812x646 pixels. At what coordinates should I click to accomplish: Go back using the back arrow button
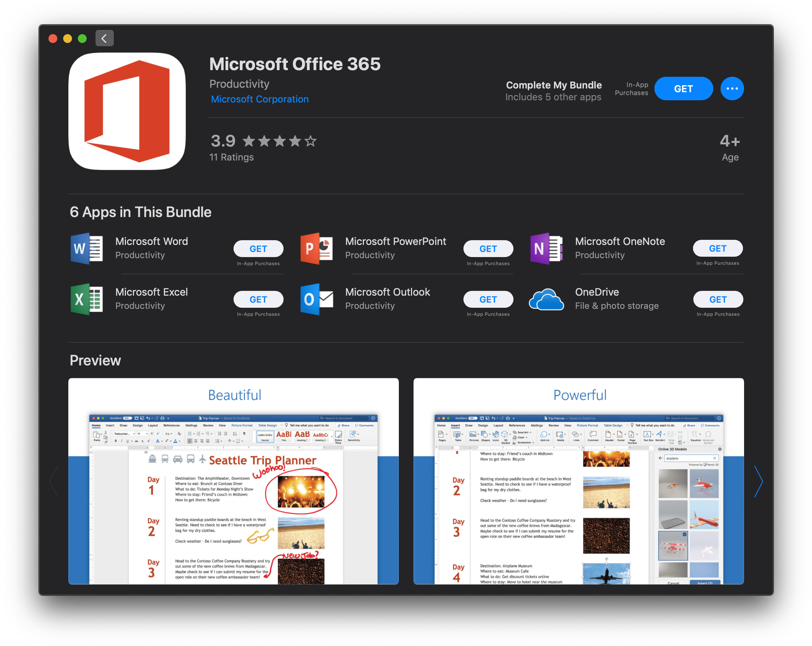pyautogui.click(x=104, y=38)
